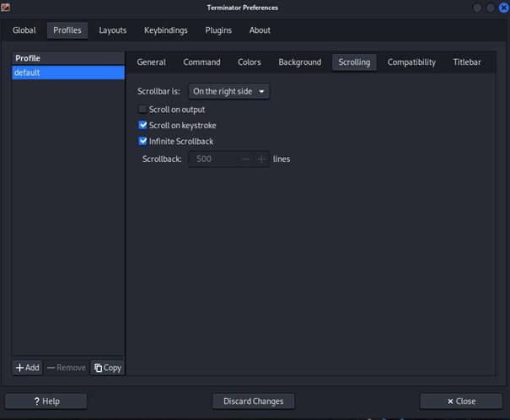Select the Background profile tab

click(299, 62)
